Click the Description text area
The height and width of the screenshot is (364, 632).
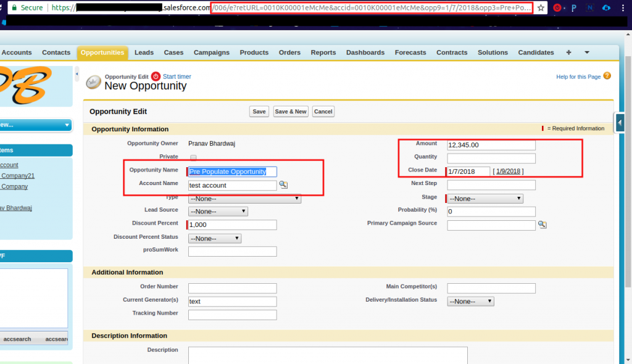click(x=328, y=355)
